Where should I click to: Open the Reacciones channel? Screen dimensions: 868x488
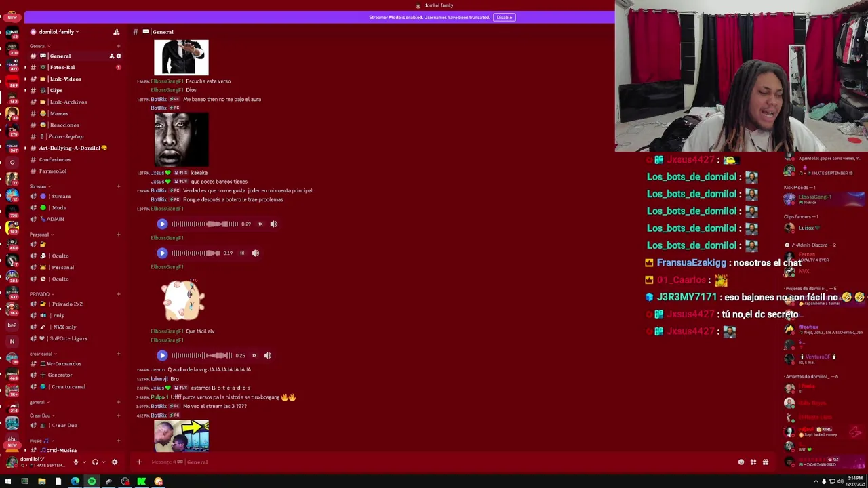pyautogui.click(x=64, y=125)
